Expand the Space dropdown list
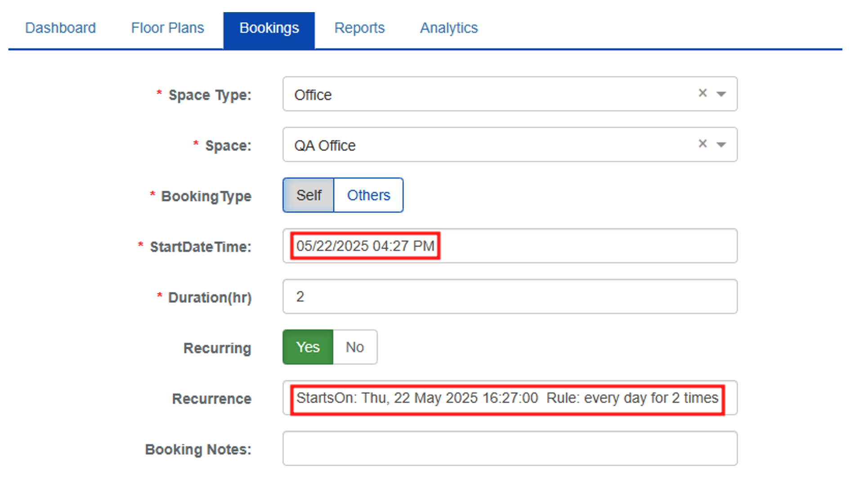 (x=721, y=144)
